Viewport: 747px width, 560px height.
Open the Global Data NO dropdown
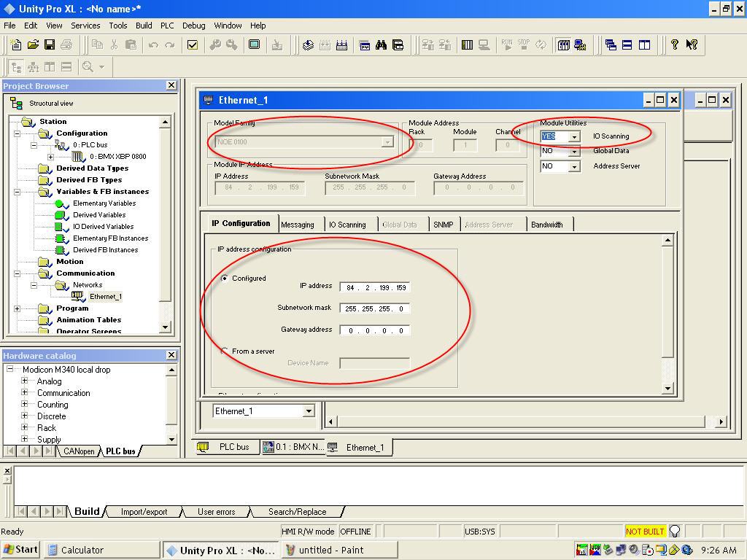tap(575, 152)
